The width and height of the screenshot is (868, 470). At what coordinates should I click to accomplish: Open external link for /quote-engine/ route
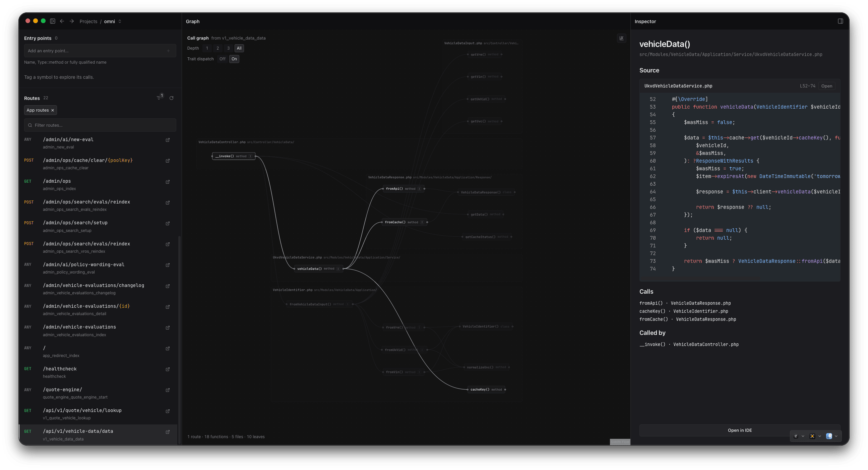click(x=168, y=390)
